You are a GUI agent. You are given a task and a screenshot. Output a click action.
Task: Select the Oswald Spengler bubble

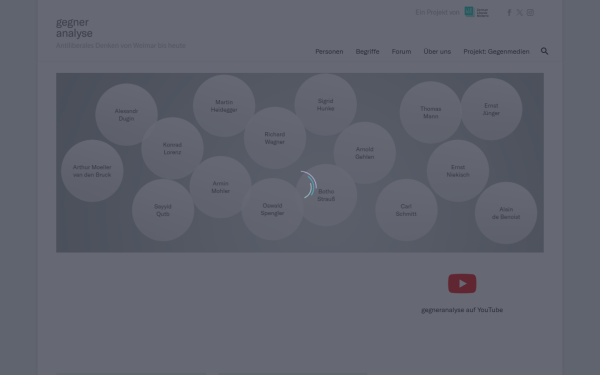[x=272, y=209]
